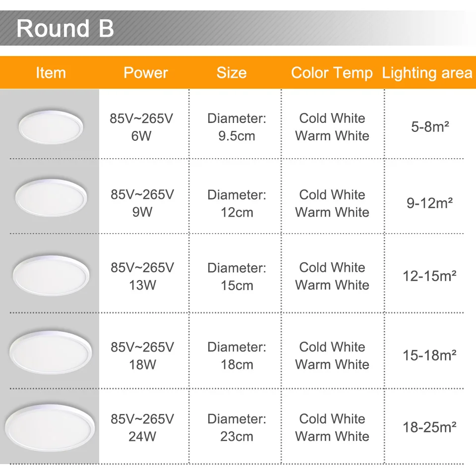The height and width of the screenshot is (476, 476).
Task: Click the 12-15m² lighting area value
Action: coord(430,276)
